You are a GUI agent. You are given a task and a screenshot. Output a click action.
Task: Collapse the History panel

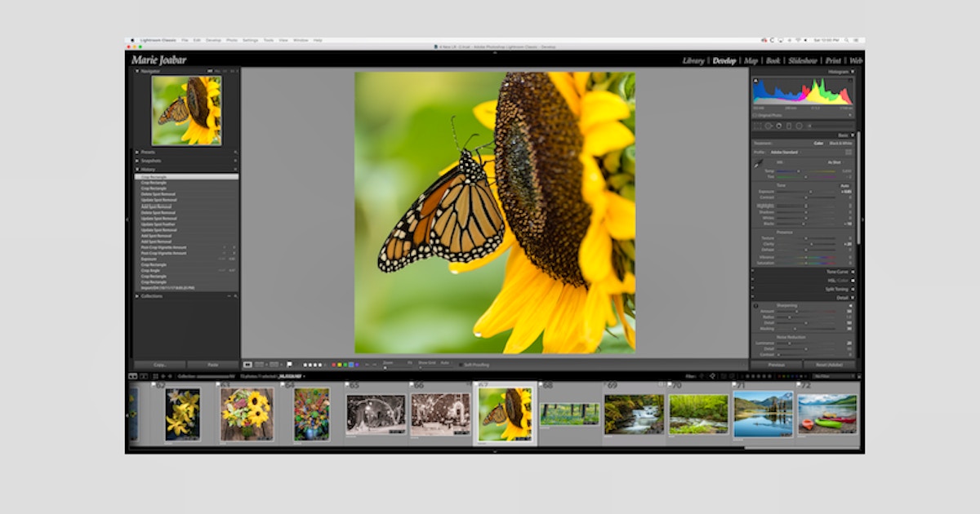click(x=137, y=169)
